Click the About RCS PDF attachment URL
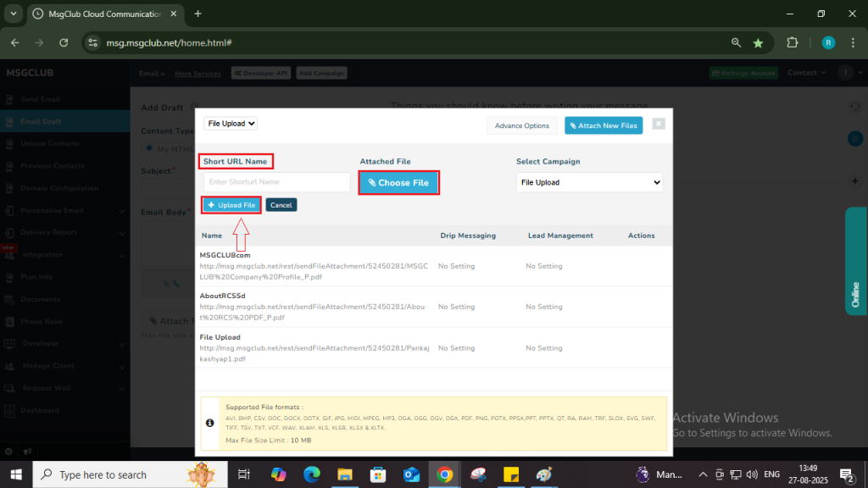The image size is (868, 488). pyautogui.click(x=312, y=312)
